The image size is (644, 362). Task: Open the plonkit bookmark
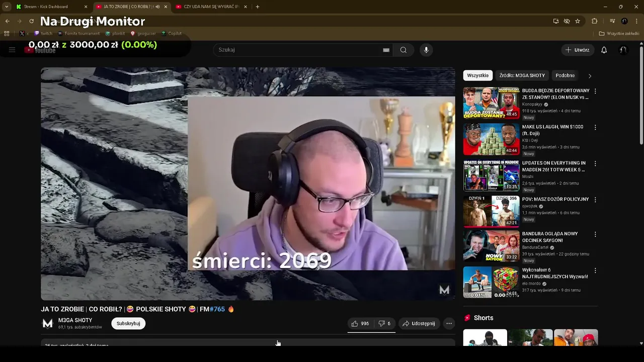click(x=115, y=34)
